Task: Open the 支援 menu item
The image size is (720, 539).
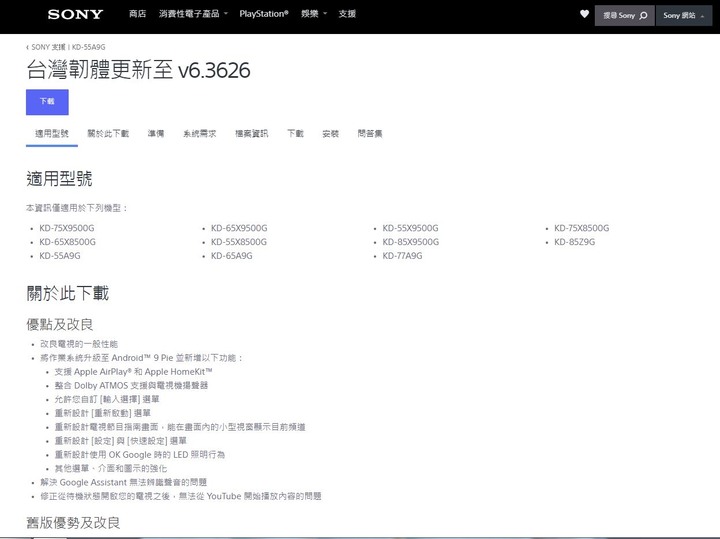Action: tap(347, 14)
